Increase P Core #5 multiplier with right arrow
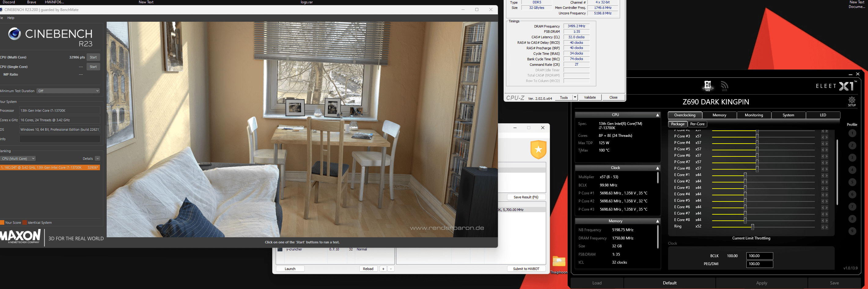Image resolution: width=868 pixels, height=289 pixels. 826,150
